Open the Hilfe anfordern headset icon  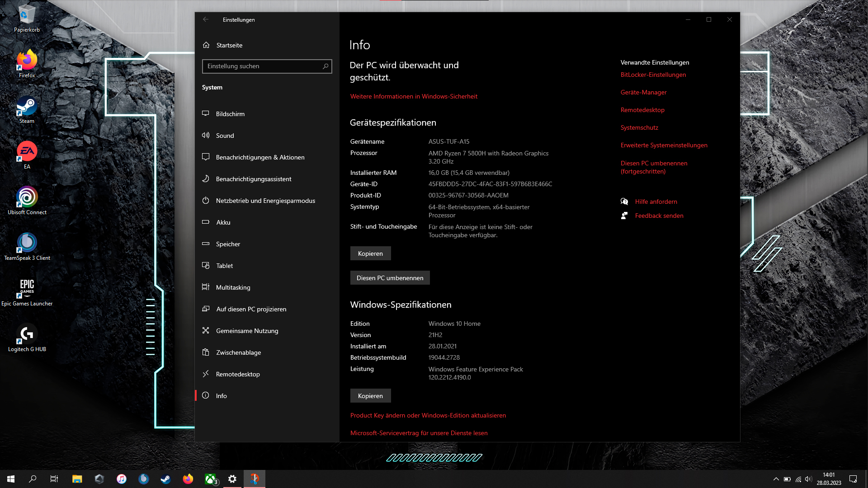(x=624, y=202)
